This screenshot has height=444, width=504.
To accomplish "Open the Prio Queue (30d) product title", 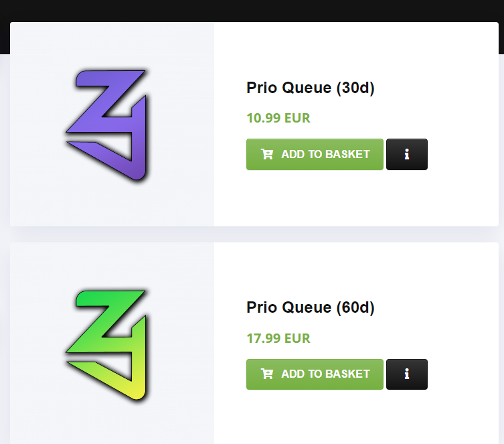I will 310,88.
